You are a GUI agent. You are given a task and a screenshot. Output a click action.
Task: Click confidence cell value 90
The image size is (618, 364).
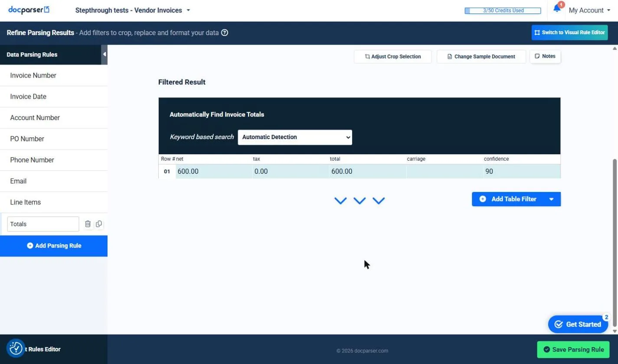[522, 172]
